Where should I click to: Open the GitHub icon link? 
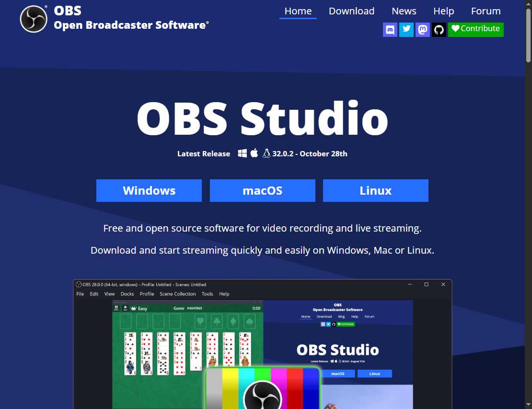click(439, 29)
